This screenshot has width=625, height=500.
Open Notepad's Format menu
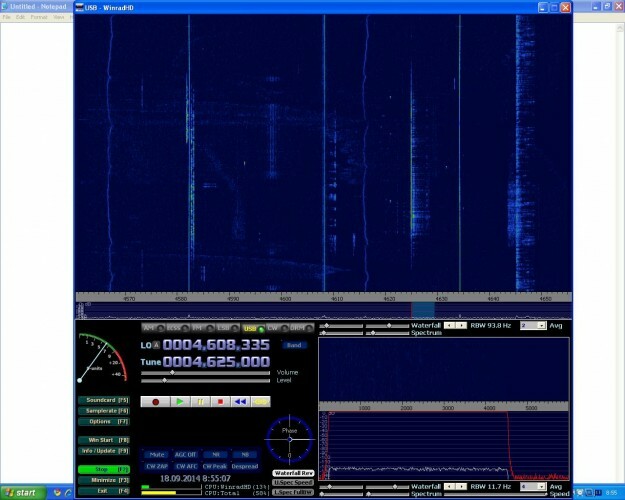pos(38,17)
